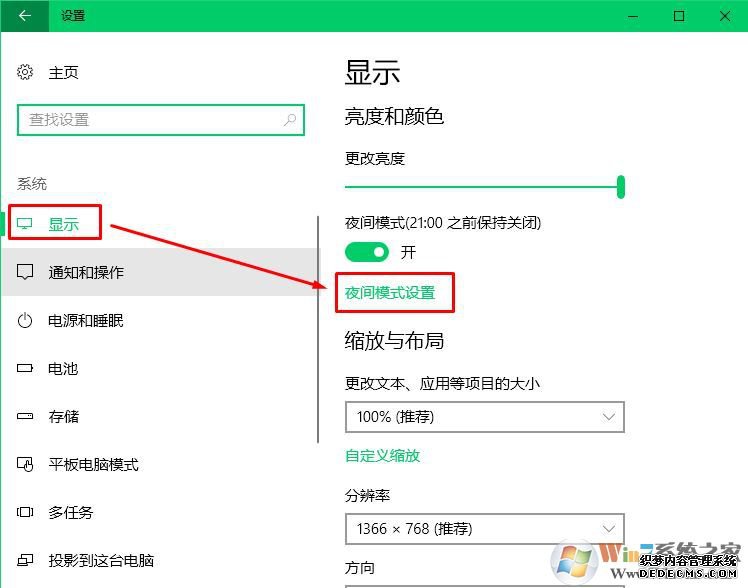The width and height of the screenshot is (748, 588).
Task: Open the 1366 × 768 resolution dropdown
Action: click(485, 529)
